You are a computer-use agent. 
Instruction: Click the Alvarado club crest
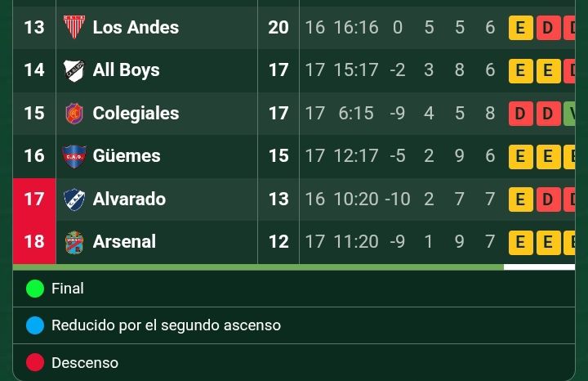coord(73,199)
